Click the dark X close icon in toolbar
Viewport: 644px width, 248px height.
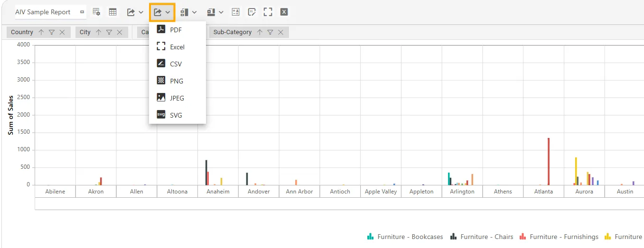tap(284, 12)
